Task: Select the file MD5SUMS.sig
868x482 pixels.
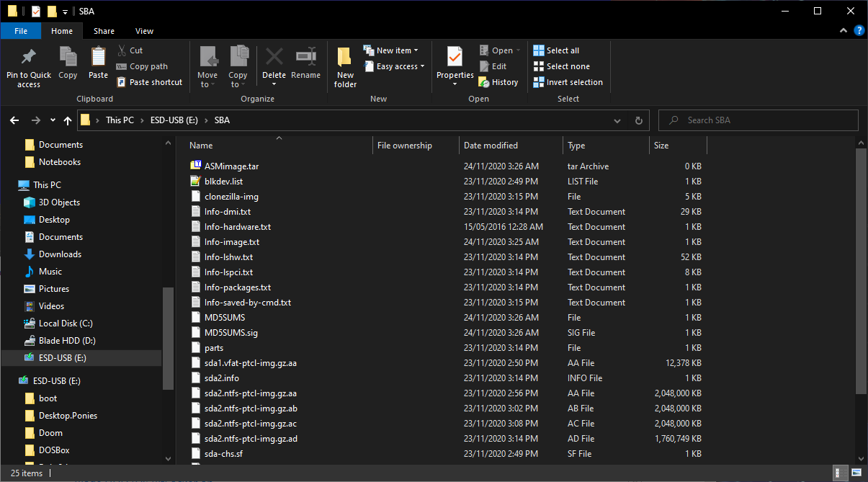Action: point(231,333)
